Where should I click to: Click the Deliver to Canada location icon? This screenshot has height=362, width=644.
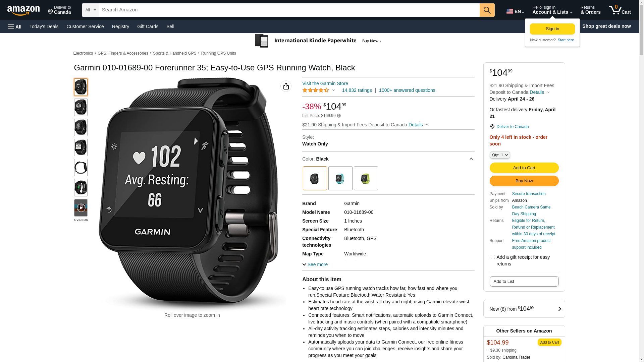[x=492, y=127]
